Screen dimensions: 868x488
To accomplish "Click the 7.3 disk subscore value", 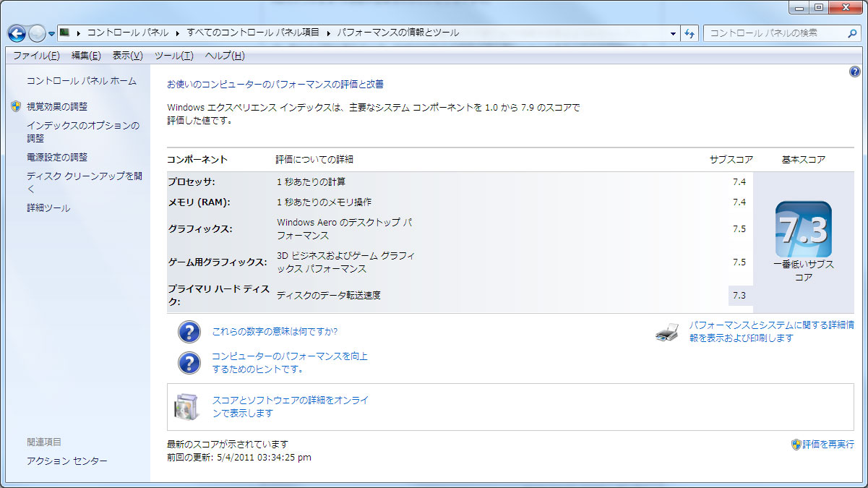I will [x=739, y=295].
